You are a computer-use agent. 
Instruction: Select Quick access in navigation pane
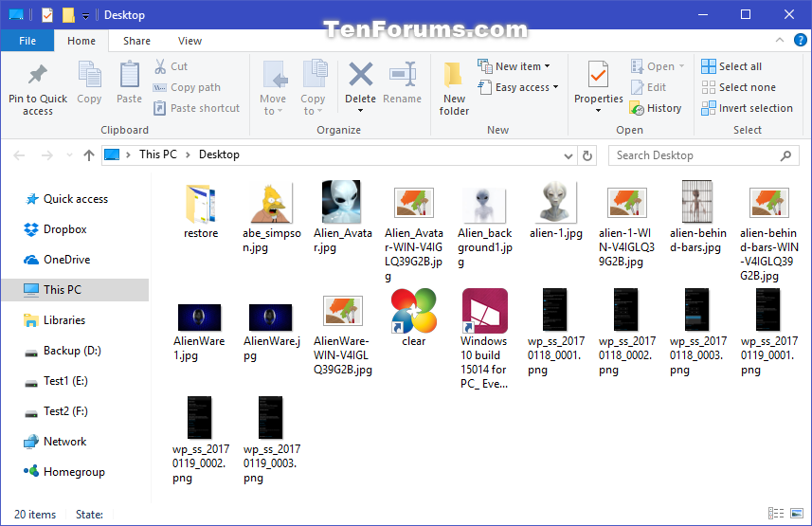pos(76,199)
